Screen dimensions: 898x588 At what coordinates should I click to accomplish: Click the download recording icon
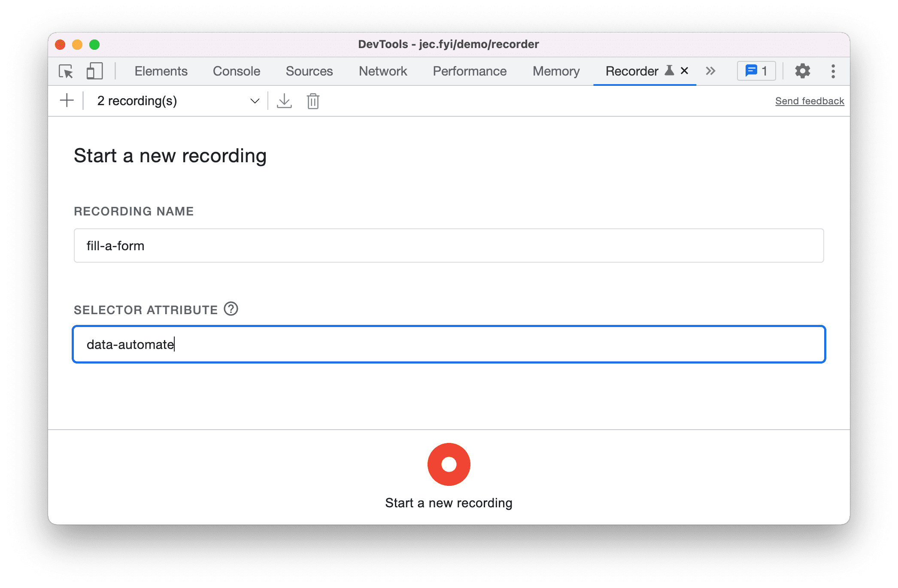(x=284, y=100)
